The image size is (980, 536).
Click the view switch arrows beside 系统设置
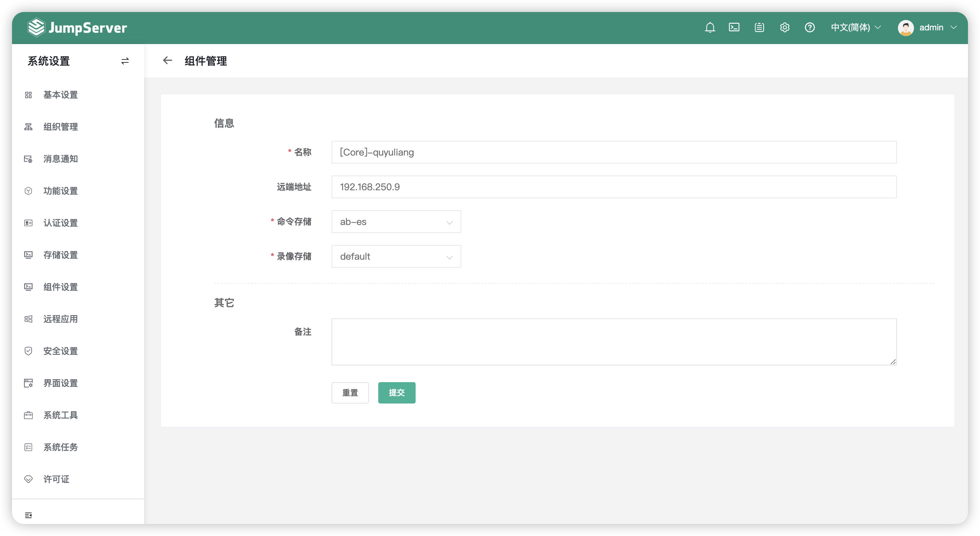125,61
